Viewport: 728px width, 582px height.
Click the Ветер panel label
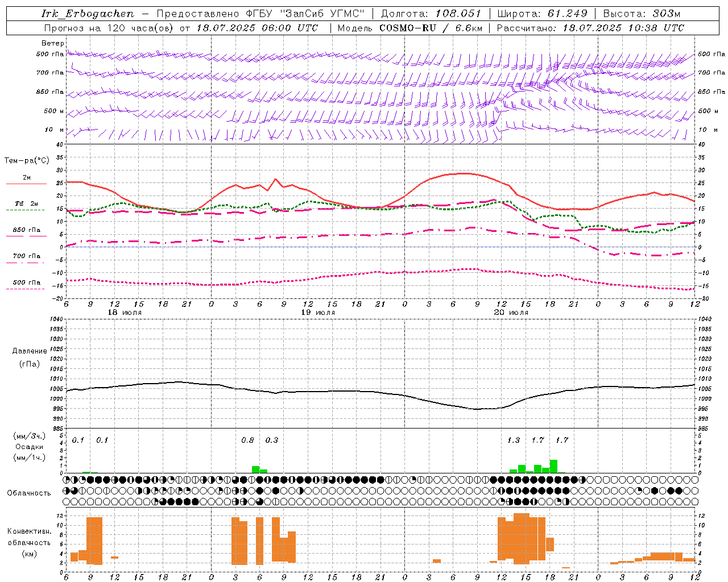[52, 43]
